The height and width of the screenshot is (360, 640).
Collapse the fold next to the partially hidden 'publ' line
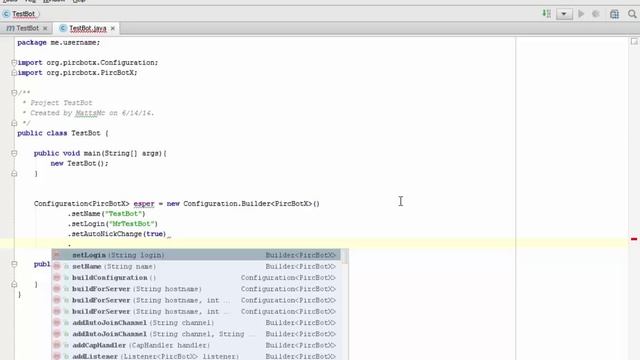(14, 264)
